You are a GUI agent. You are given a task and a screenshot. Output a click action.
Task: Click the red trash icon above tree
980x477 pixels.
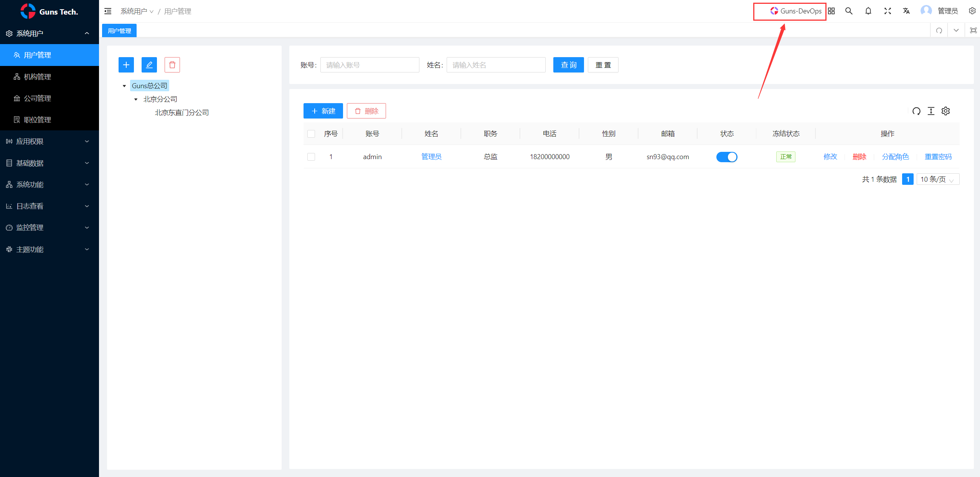(172, 65)
